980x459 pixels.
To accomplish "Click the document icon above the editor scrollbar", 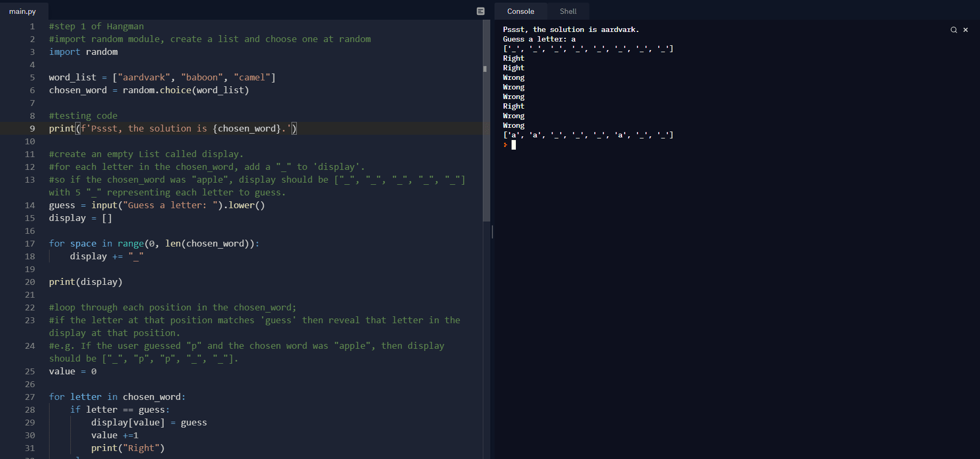I will (480, 11).
